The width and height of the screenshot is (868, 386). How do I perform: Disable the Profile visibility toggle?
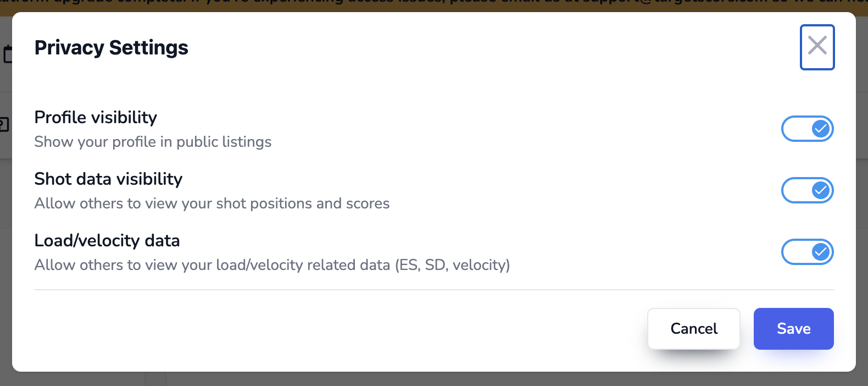tap(808, 129)
